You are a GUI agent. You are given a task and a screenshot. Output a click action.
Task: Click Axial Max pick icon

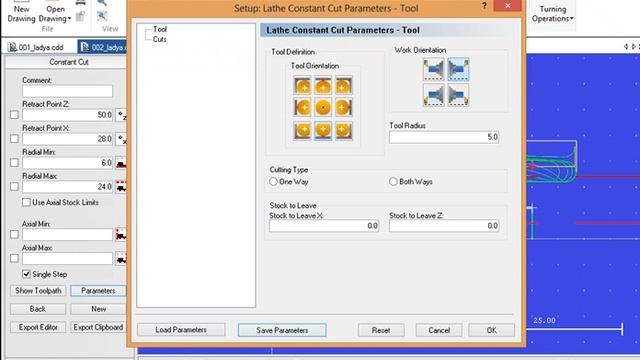(121, 259)
